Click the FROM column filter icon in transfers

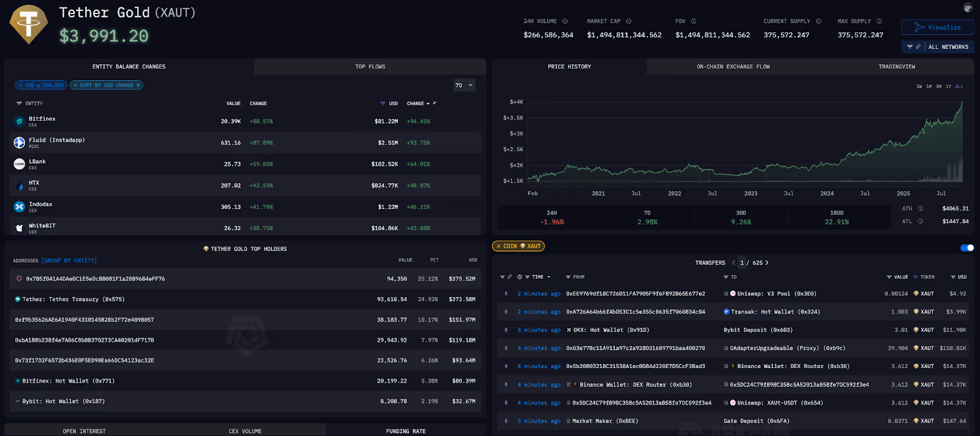click(x=568, y=277)
